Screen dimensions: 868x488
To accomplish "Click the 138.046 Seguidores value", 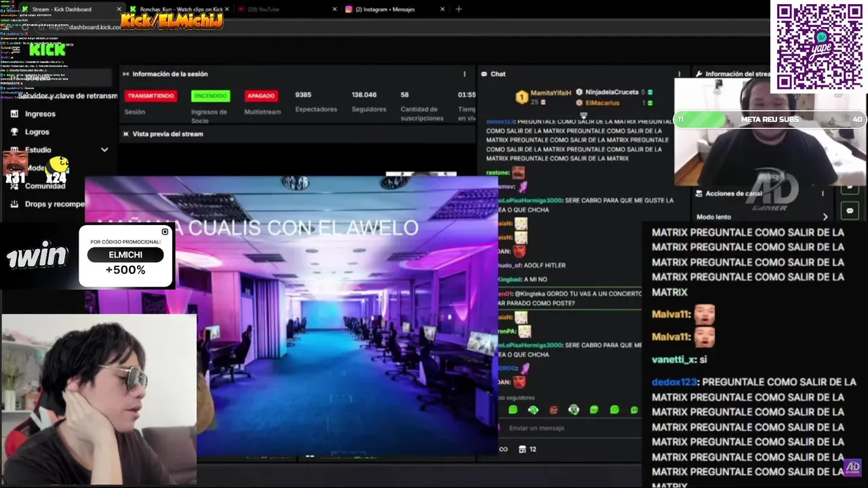I will coord(364,95).
